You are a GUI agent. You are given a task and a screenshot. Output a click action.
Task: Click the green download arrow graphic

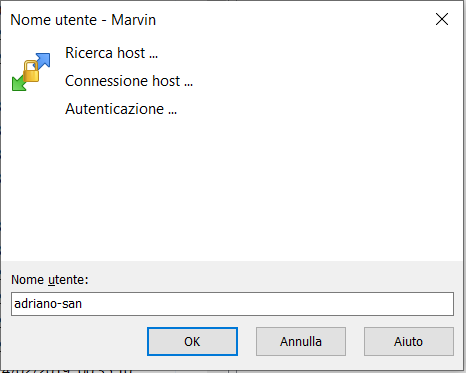point(19,82)
